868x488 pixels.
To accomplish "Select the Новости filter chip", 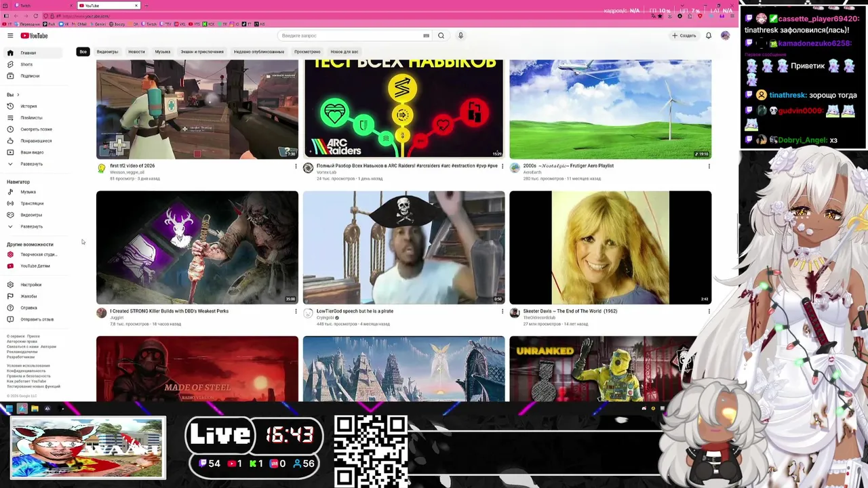I will 136,52.
